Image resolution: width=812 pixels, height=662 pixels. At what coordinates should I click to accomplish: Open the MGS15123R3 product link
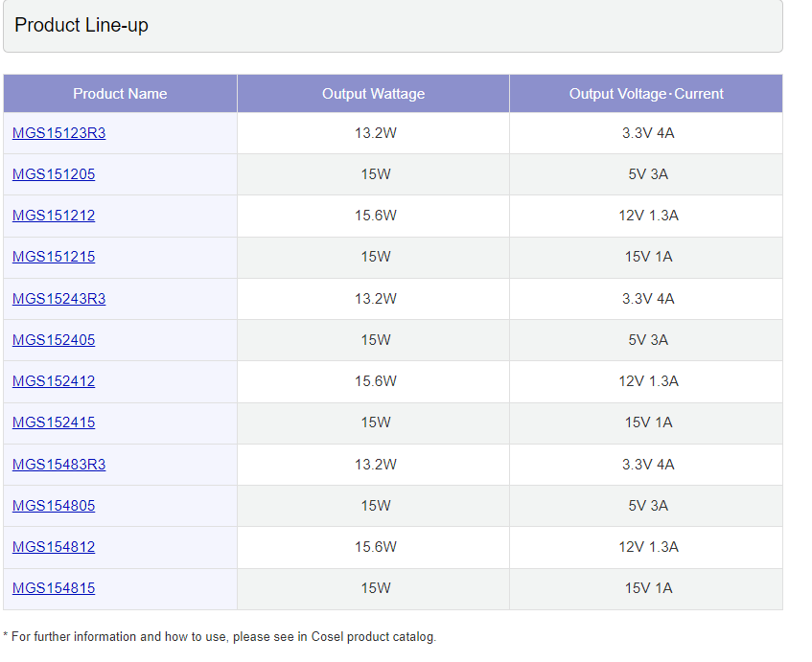(58, 133)
